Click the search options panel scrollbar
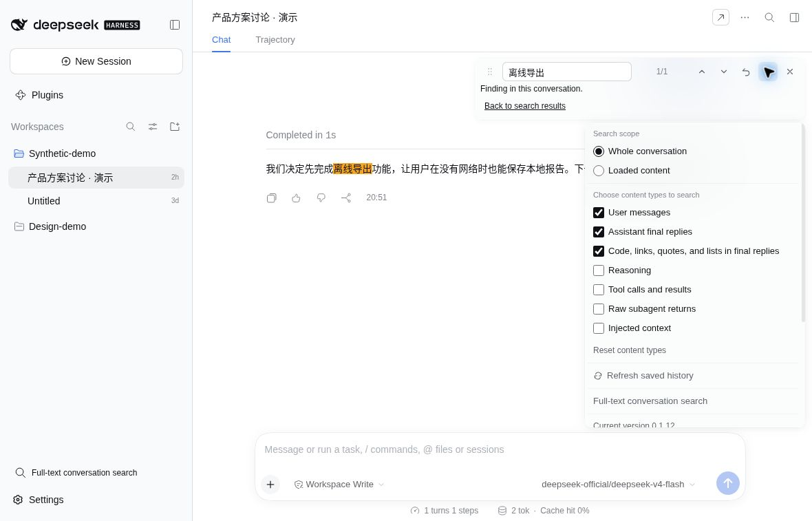This screenshot has height=521, width=812. point(802,223)
